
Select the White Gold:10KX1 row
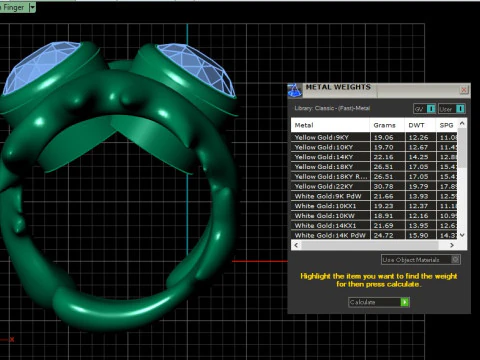[x=374, y=206]
